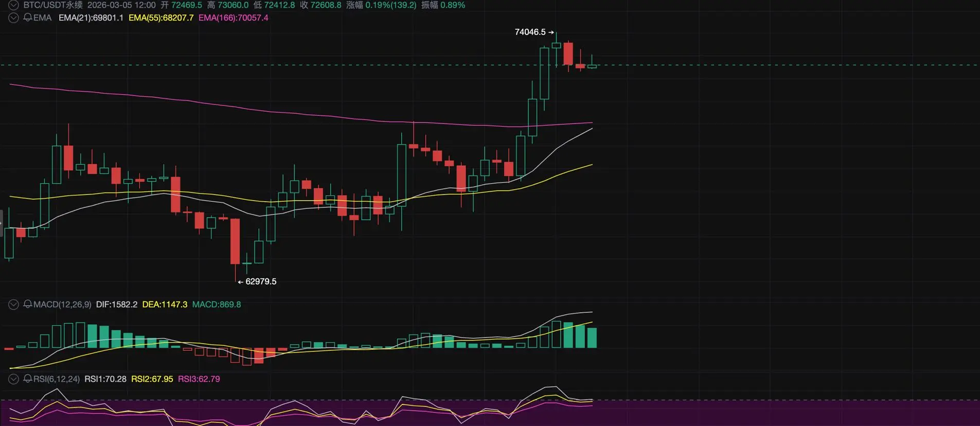Click the open price 72469.5

click(187, 5)
